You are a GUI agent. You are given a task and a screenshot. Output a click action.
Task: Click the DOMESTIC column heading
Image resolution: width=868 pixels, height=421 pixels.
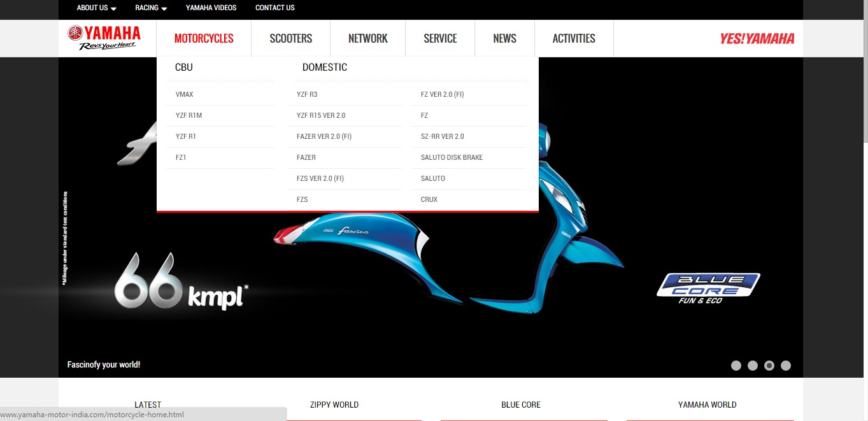click(325, 67)
